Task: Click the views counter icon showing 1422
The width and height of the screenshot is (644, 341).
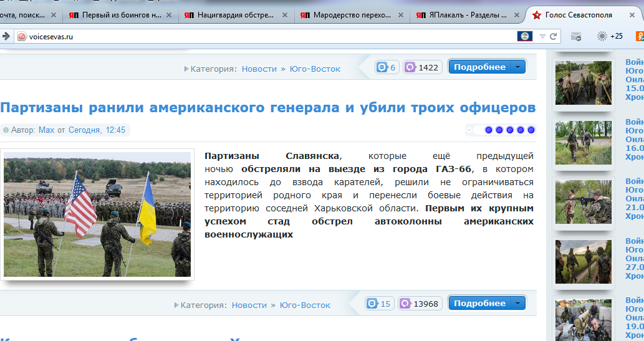Action: tap(410, 67)
